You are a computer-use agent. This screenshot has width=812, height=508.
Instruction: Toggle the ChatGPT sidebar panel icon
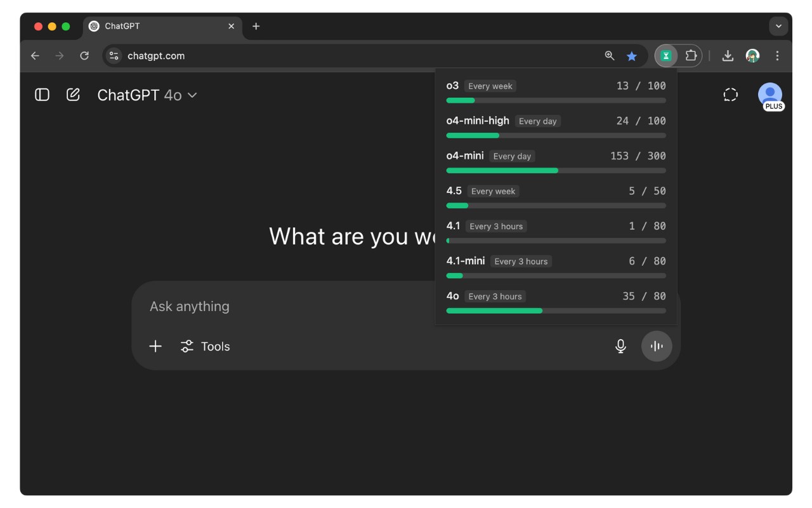coord(42,95)
